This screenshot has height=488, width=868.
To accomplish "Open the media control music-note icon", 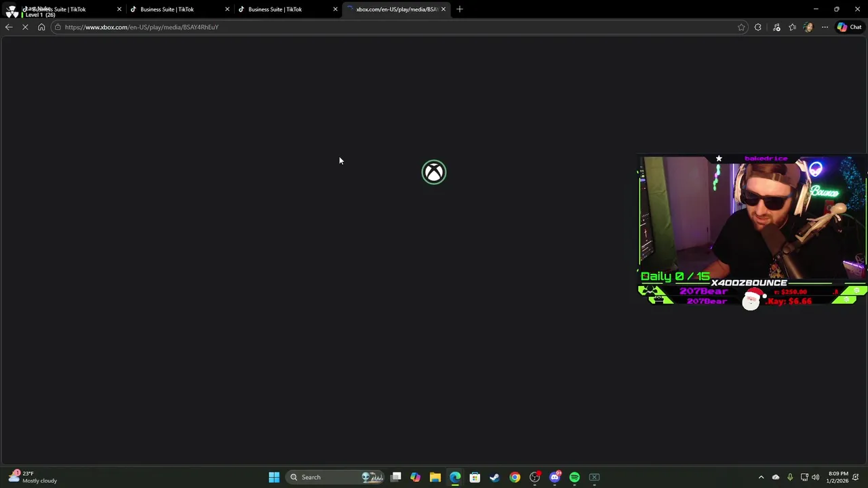I will tap(776, 27).
